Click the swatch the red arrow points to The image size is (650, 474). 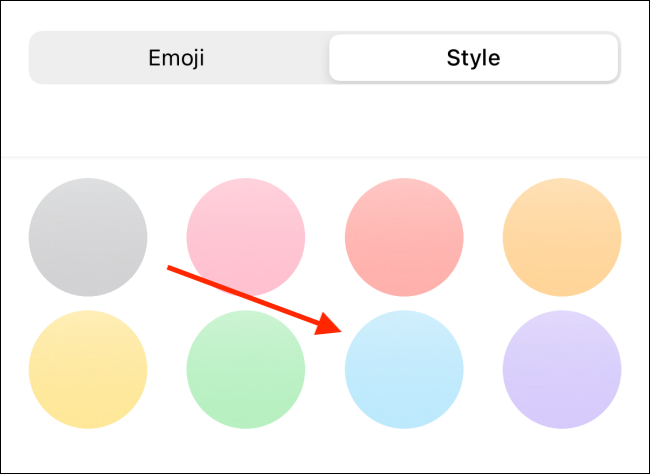pyautogui.click(x=404, y=369)
